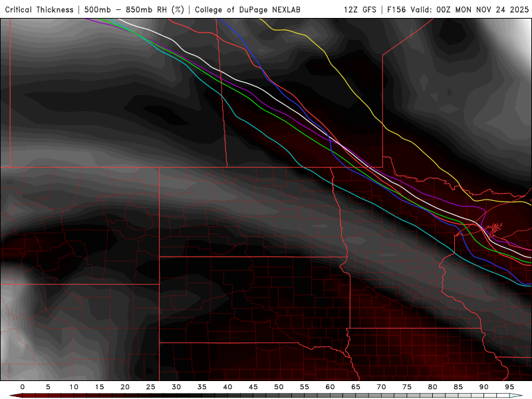532x399 pixels.
Task: Click the colorbar label "60"
Action: coord(330,387)
